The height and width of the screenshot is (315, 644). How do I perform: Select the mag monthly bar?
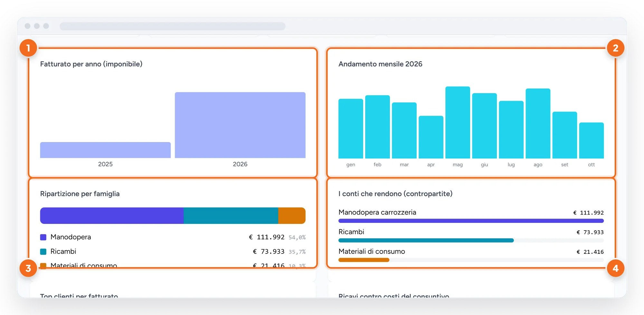click(458, 122)
